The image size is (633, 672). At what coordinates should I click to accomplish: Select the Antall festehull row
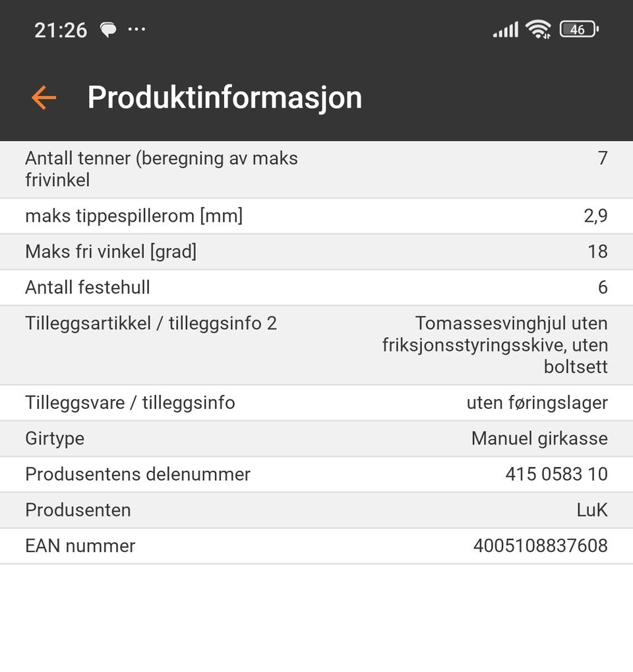click(316, 288)
